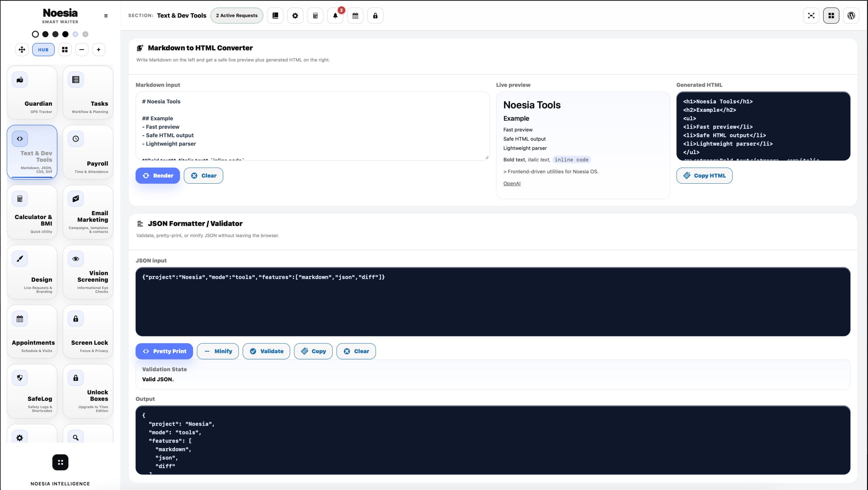Viewport: 868px width, 490px height.
Task: Open the Unlock Boxes tile
Action: 88,391
